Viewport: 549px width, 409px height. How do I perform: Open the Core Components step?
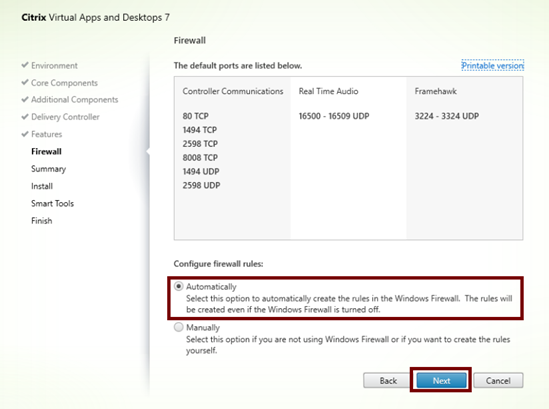pyautogui.click(x=64, y=83)
